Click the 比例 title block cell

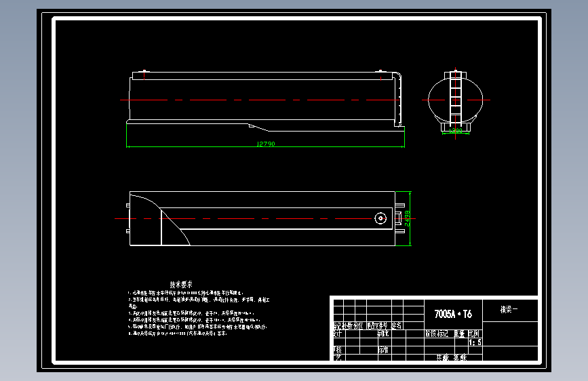(474, 334)
